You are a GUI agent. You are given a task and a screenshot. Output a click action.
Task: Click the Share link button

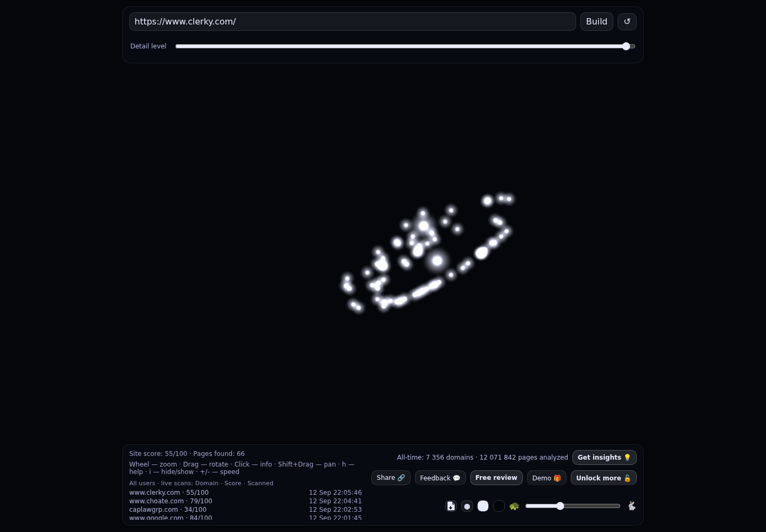pos(391,478)
